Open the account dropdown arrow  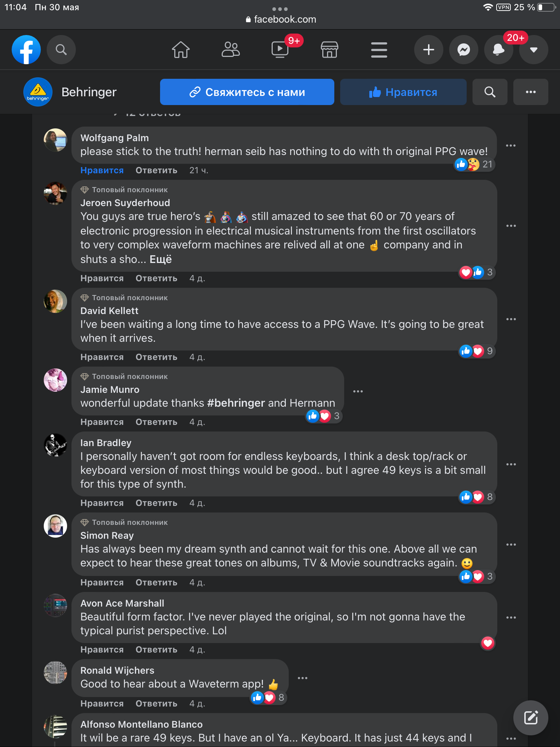(x=534, y=50)
